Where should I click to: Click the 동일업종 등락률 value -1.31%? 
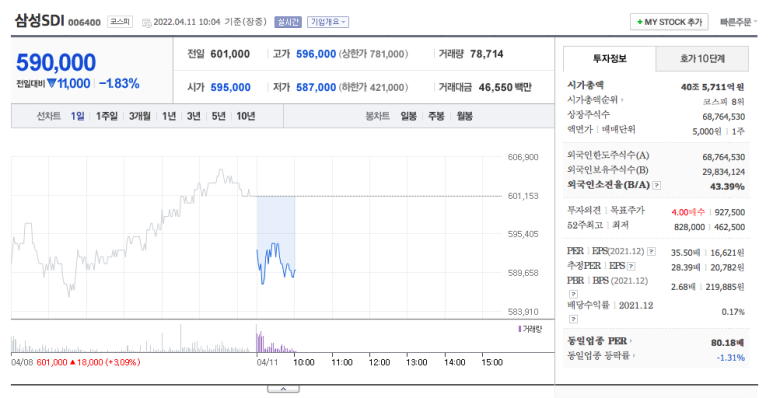coord(731,358)
